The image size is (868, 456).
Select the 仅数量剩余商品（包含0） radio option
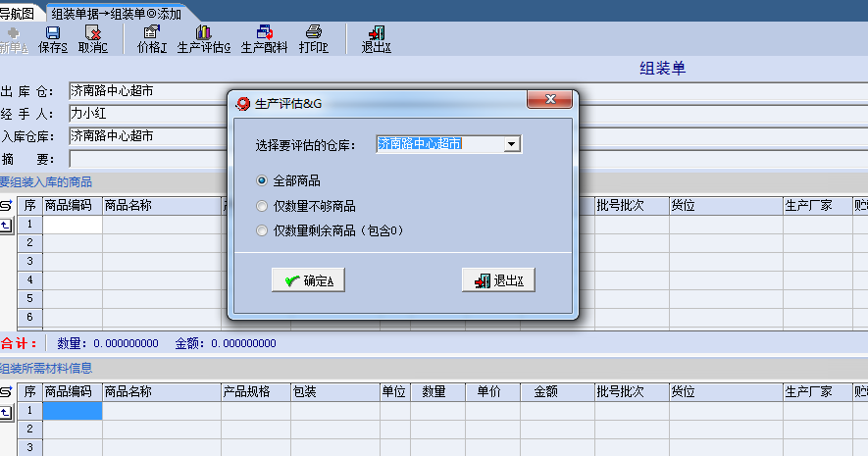coord(261,230)
